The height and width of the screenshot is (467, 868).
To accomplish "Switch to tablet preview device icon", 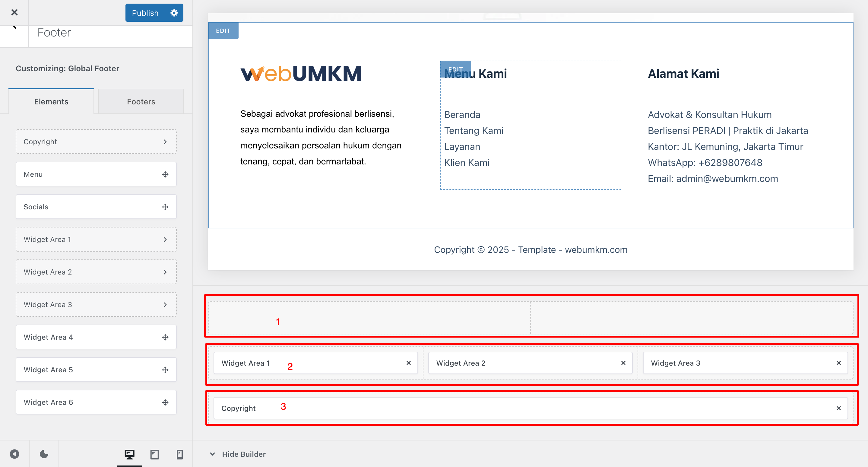I will [x=155, y=454].
